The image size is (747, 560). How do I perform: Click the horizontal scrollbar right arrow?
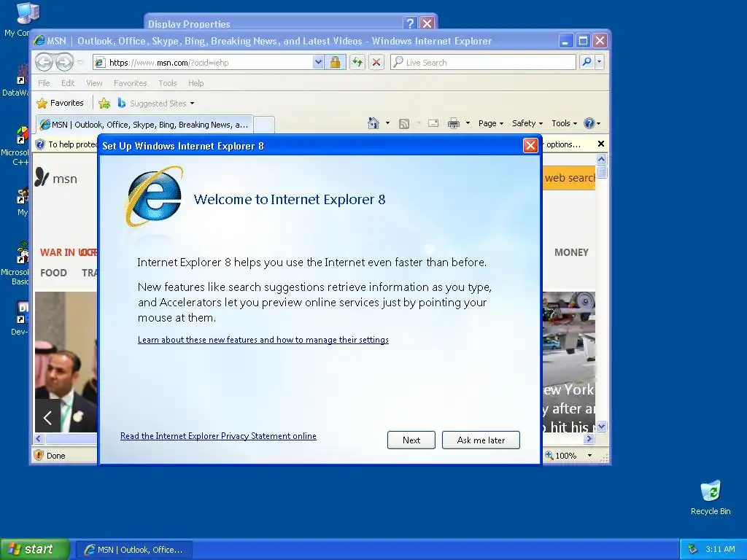coord(589,438)
